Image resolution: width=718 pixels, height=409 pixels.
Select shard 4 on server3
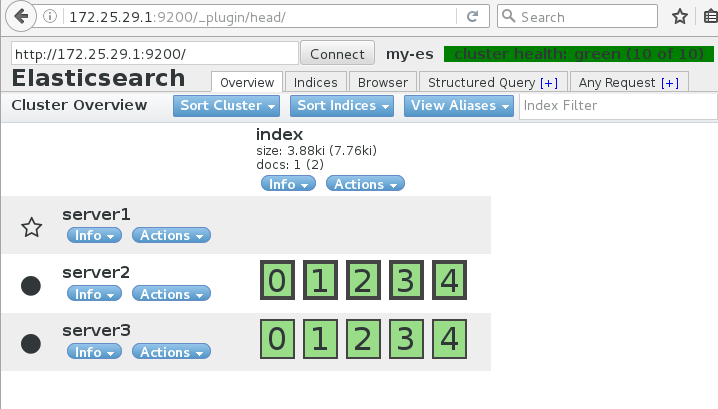[x=449, y=339]
